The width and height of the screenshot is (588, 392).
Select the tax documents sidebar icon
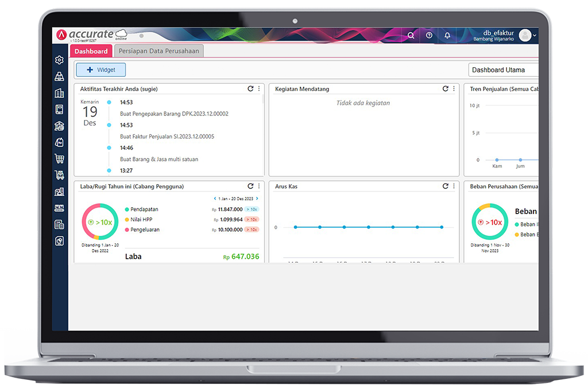click(59, 224)
